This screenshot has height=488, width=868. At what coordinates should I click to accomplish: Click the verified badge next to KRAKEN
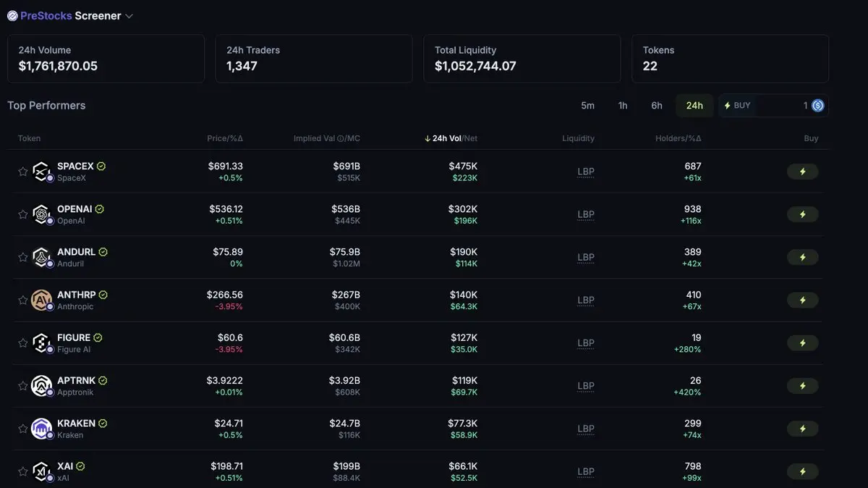coord(103,423)
